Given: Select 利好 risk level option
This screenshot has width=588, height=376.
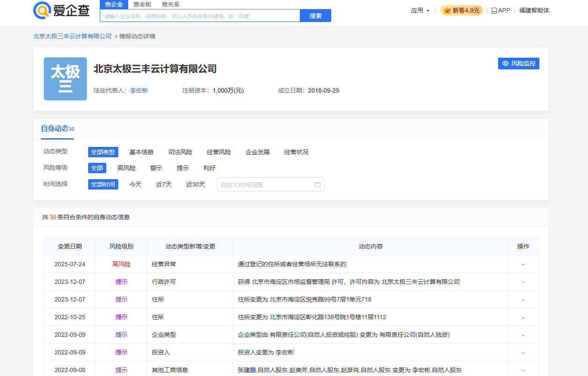Looking at the screenshot, I should [x=209, y=168].
